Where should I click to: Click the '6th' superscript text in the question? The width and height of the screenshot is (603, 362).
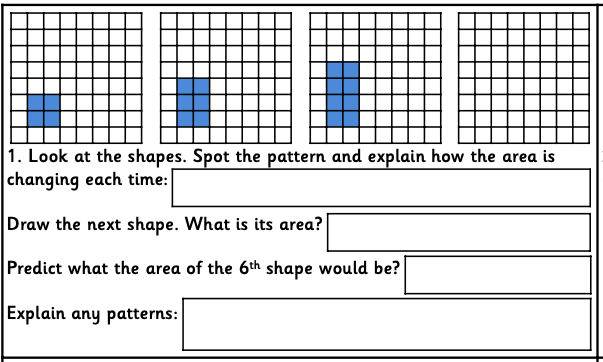click(x=250, y=268)
